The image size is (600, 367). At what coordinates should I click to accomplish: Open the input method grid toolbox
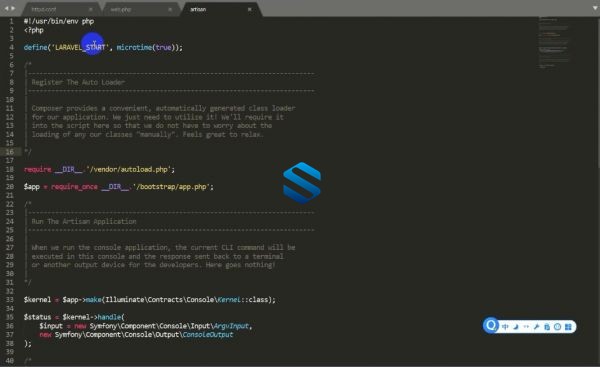pyautogui.click(x=568, y=327)
